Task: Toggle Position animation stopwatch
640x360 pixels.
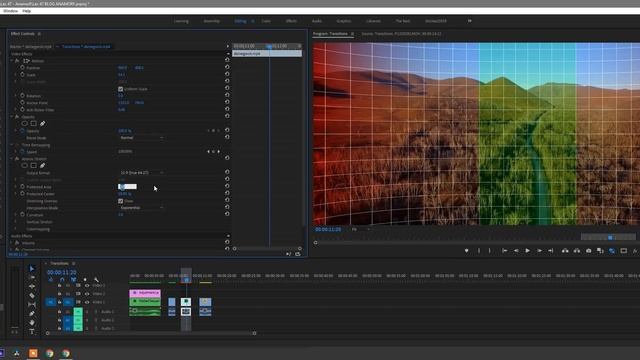Action: pyautogui.click(x=22, y=67)
